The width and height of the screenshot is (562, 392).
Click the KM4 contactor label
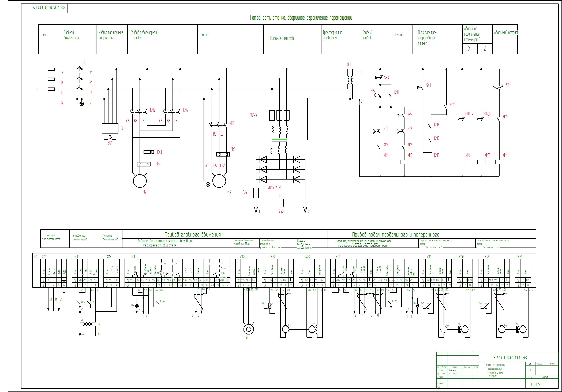(x=186, y=110)
